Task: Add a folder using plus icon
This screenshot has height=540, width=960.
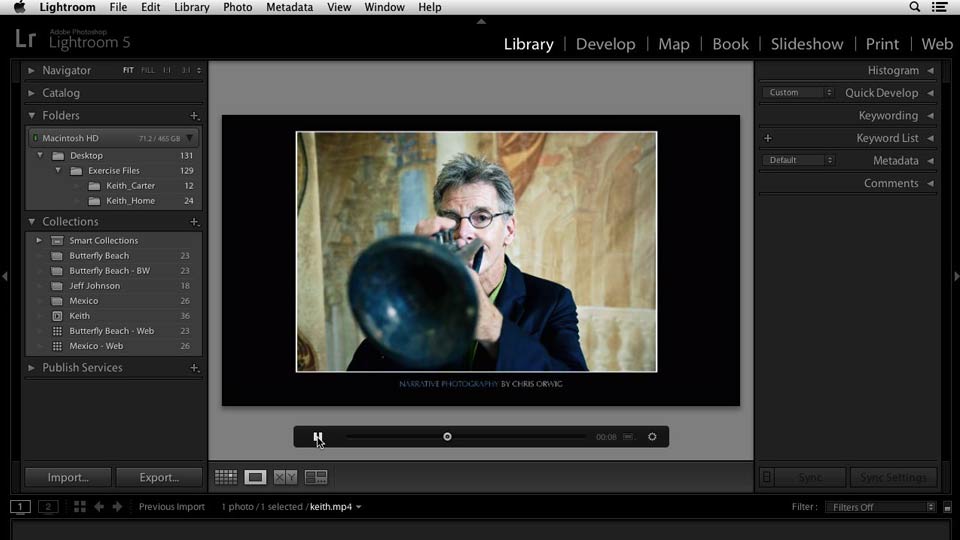Action: coord(194,116)
